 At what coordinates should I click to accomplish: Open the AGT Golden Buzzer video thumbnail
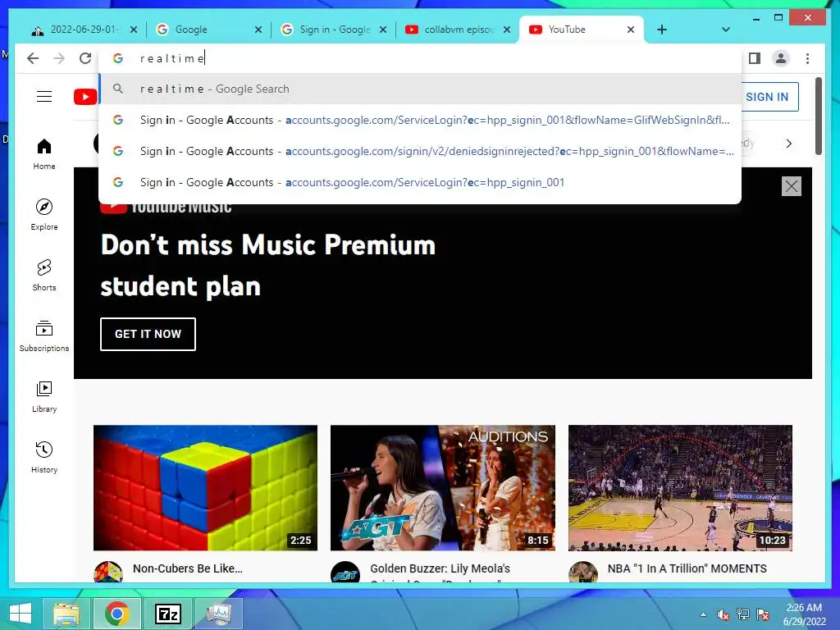click(x=442, y=487)
